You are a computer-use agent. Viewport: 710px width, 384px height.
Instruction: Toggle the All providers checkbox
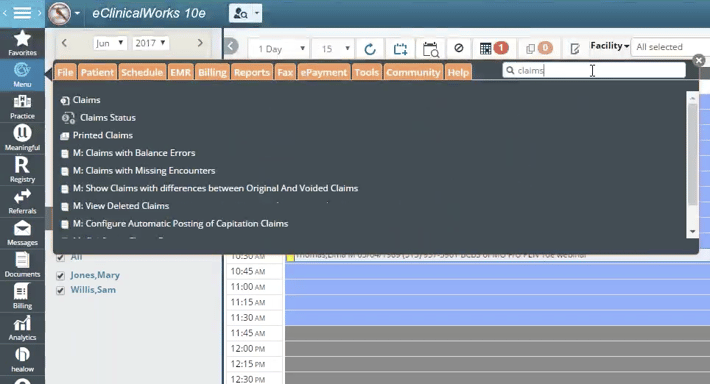coord(60,258)
